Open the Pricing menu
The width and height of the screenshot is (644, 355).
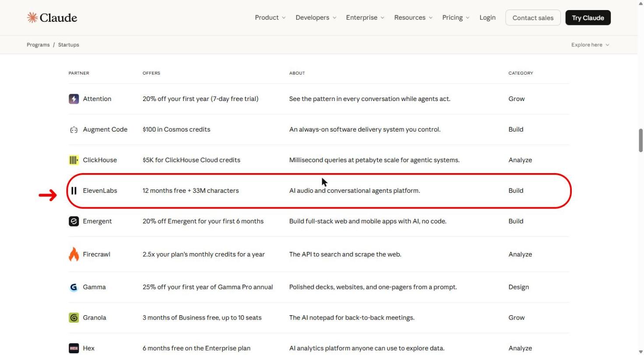[456, 17]
